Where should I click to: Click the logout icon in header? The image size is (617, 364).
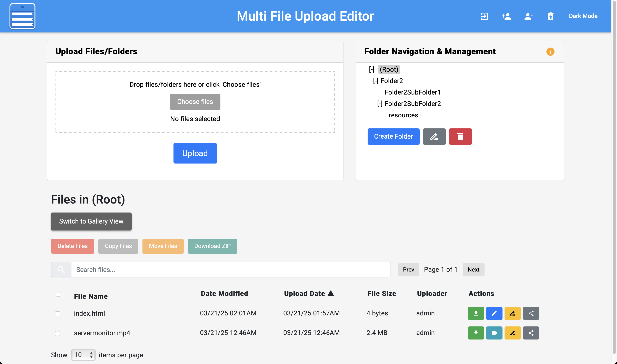pos(484,16)
